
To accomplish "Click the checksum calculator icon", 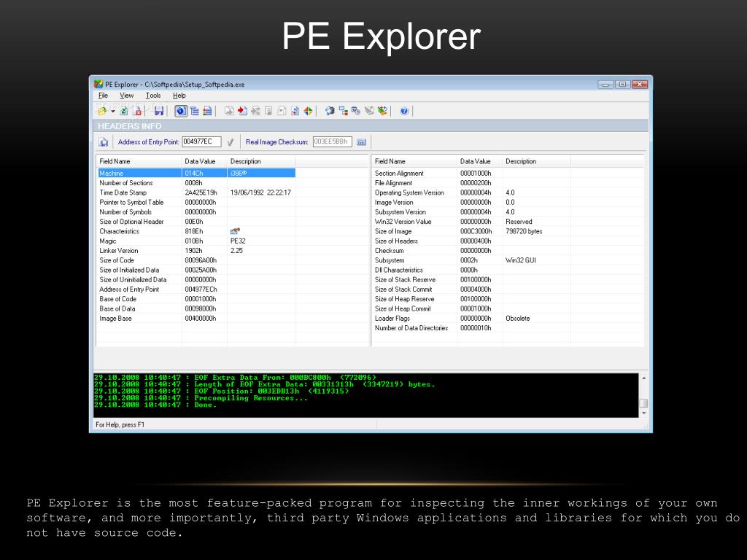I will (361, 142).
